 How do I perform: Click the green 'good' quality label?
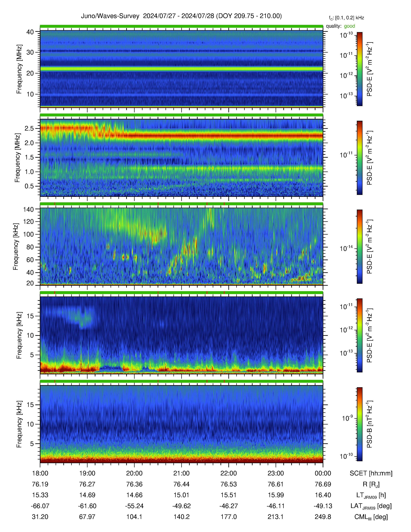(349, 26)
